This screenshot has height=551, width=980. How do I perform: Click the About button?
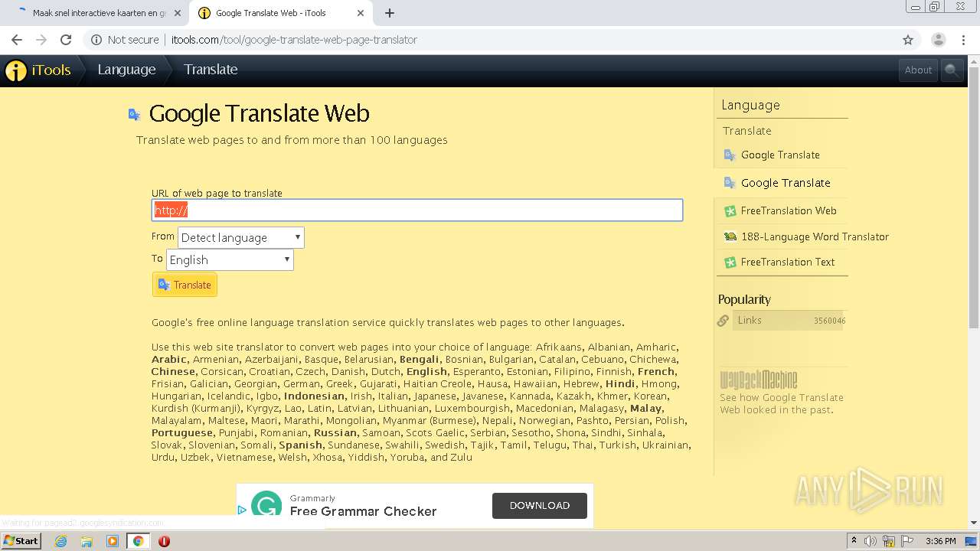[x=918, y=70]
